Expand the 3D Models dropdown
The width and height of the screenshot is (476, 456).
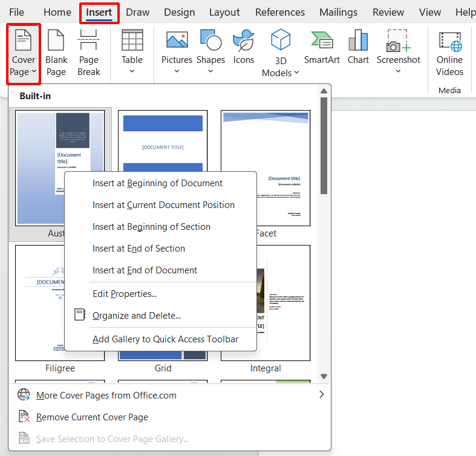(296, 73)
